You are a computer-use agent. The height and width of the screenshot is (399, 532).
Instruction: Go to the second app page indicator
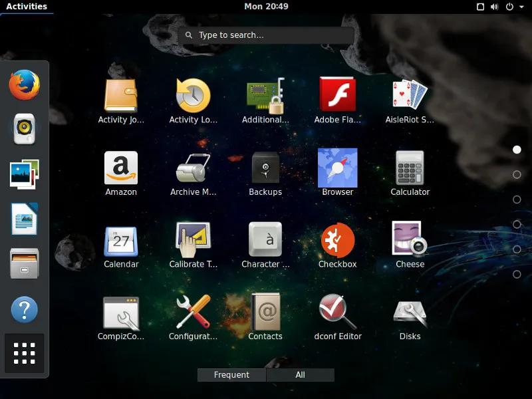click(x=517, y=175)
